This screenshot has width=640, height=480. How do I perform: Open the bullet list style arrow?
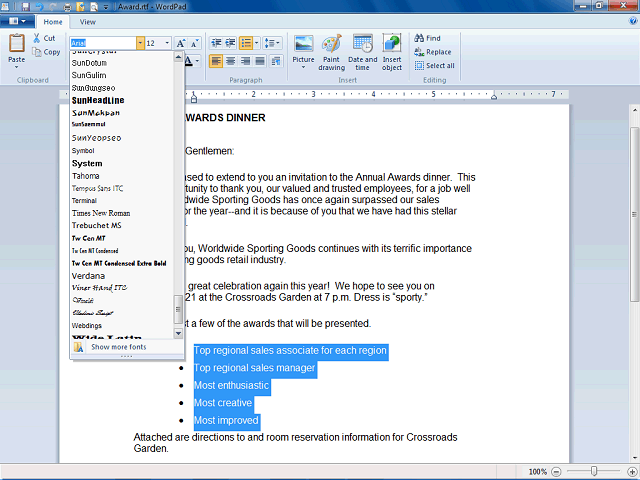click(x=257, y=43)
